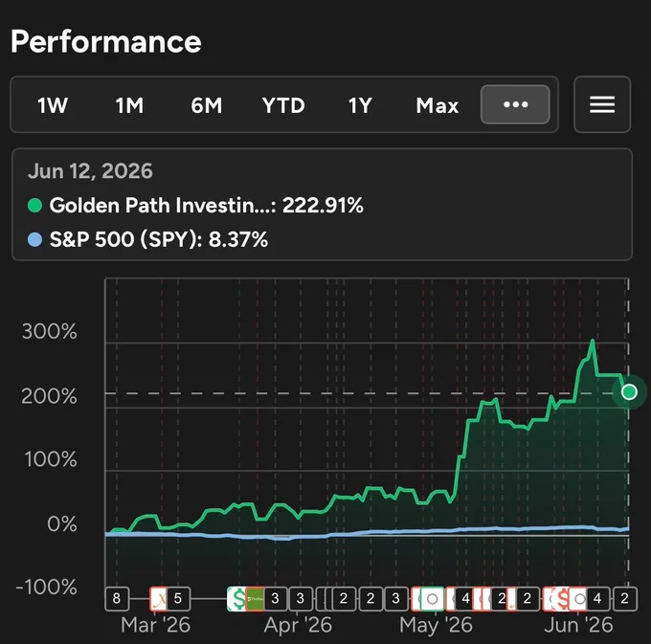Viewport: 651px width, 644px height.
Task: Open the three-dots more ranges button
Action: pos(515,104)
